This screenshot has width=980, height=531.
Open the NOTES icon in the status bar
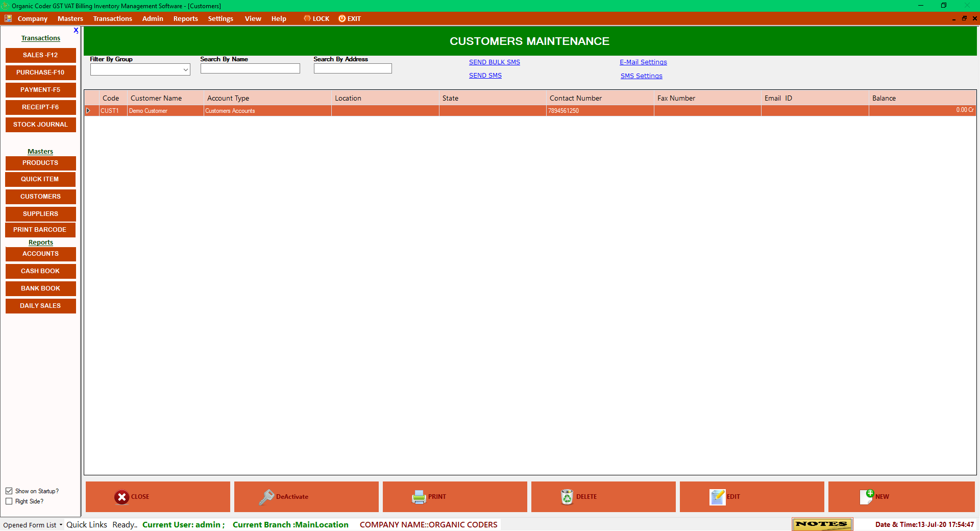[821, 524]
